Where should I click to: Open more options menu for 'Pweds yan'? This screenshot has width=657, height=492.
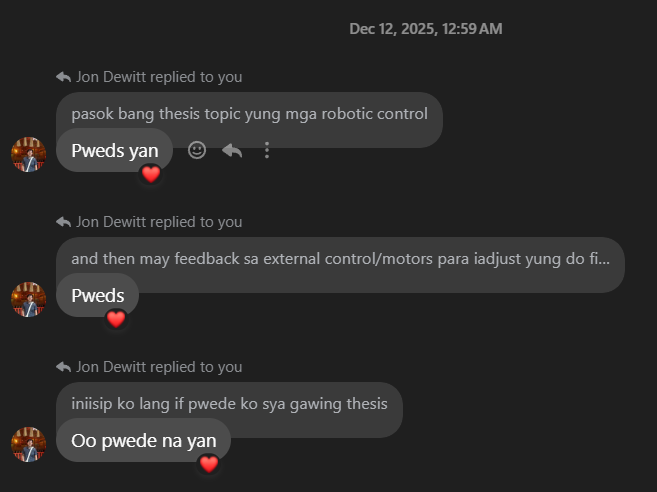[267, 150]
